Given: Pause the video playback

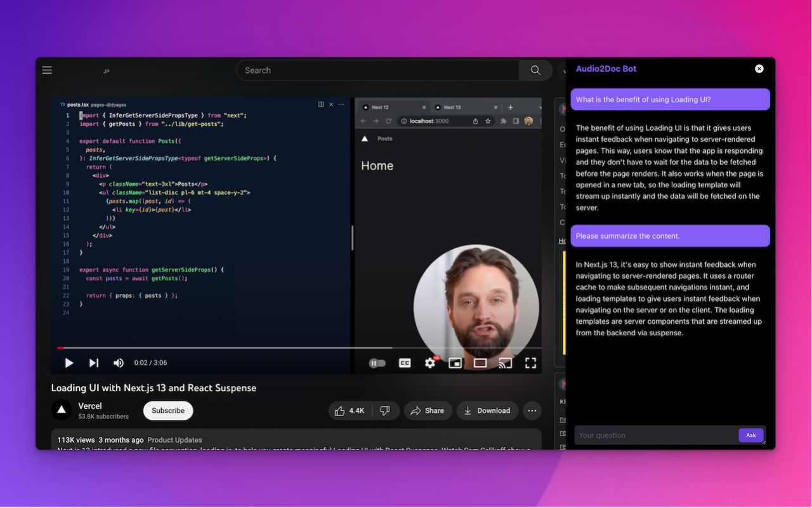Looking at the screenshot, I should (x=69, y=363).
